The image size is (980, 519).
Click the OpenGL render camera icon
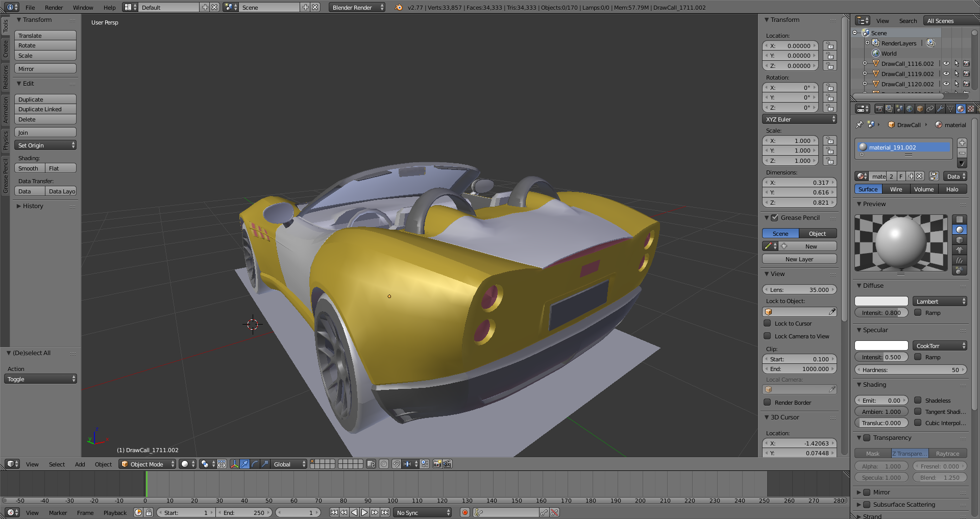[x=437, y=464]
